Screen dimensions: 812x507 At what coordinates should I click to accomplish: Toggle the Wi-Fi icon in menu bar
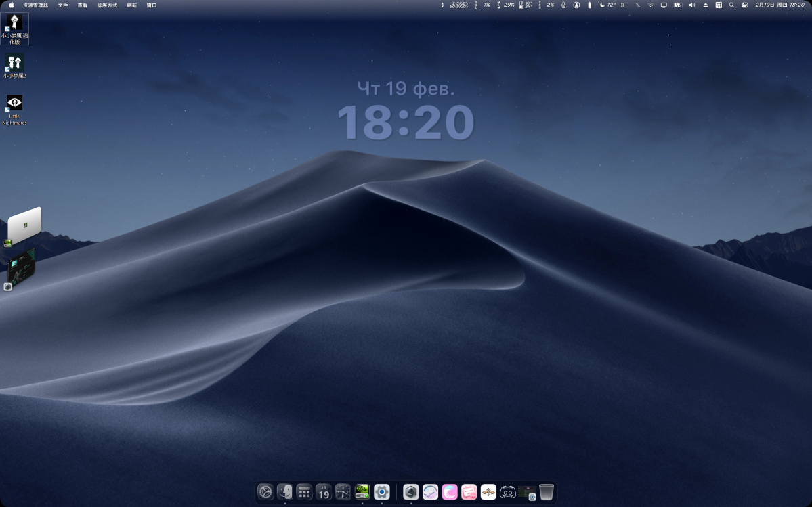[651, 5]
